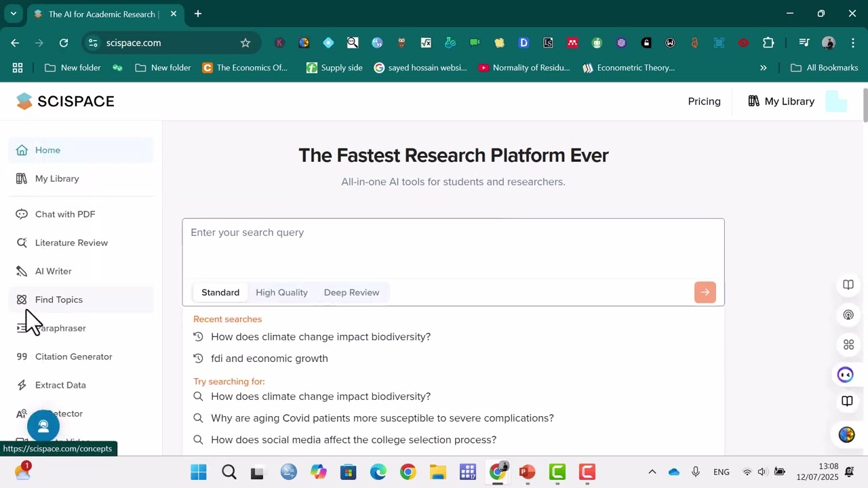Viewport: 868px width, 488px height.
Task: Open the support chat bubble
Action: coord(43,426)
